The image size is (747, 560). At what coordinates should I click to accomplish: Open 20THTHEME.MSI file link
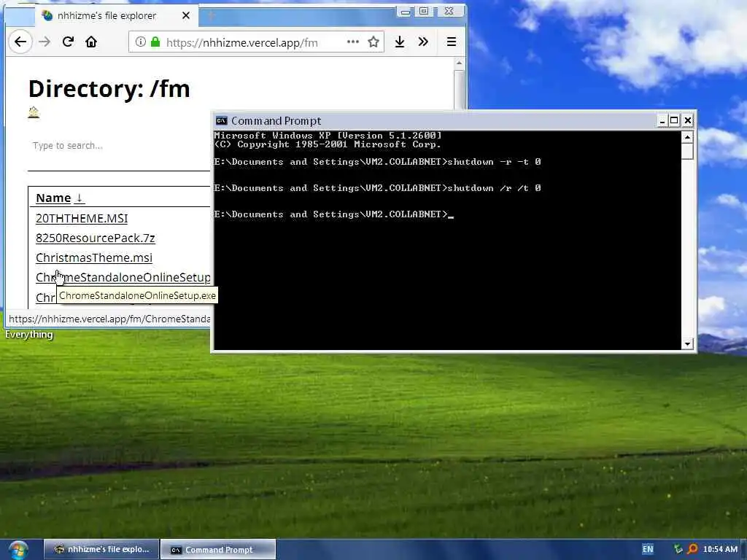click(x=82, y=218)
